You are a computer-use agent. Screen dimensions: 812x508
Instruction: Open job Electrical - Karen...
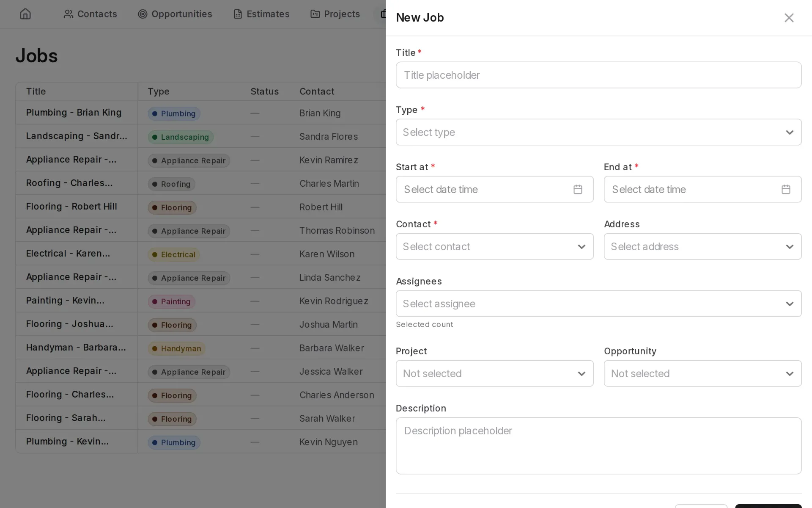(x=68, y=254)
